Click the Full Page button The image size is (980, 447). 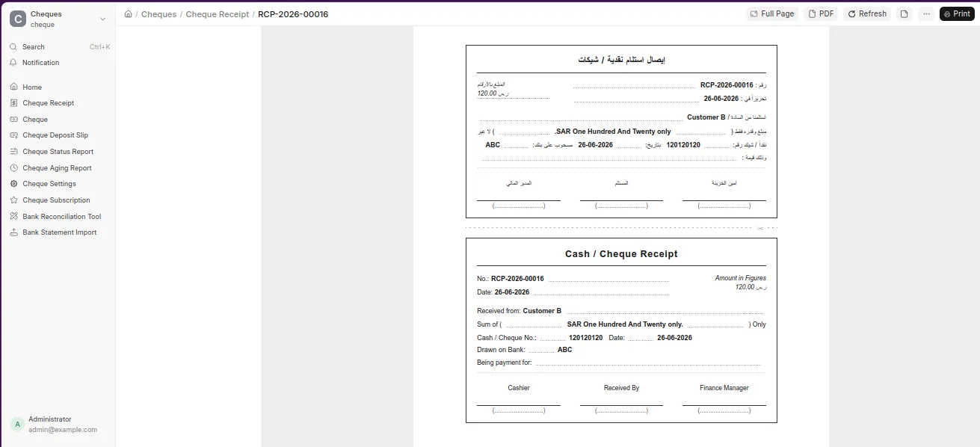(x=772, y=14)
